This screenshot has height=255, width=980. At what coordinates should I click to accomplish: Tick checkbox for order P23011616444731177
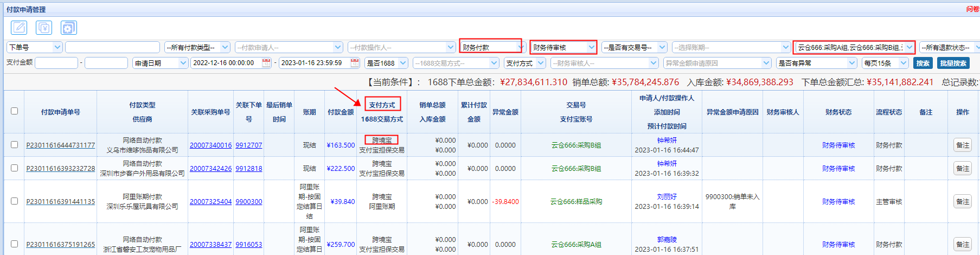[15, 144]
